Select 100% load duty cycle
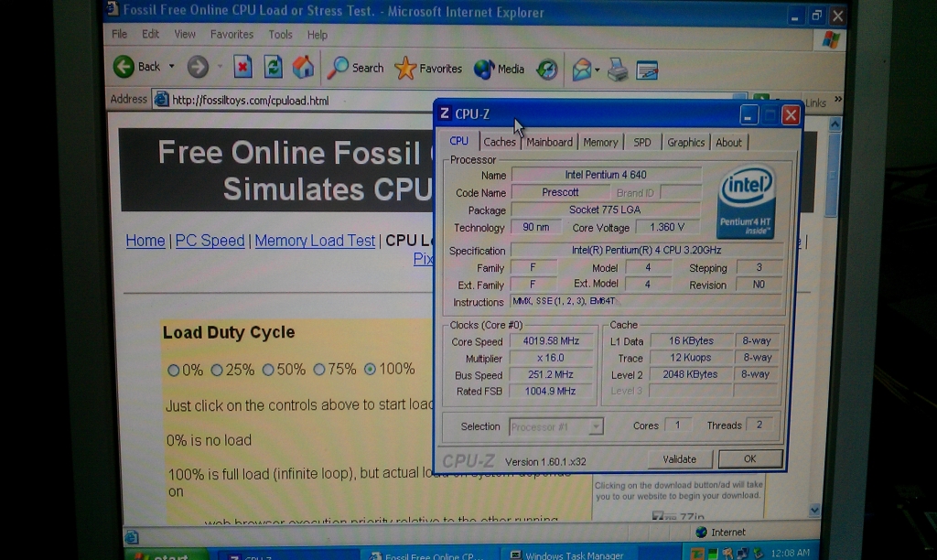Image resolution: width=937 pixels, height=560 pixels. [x=370, y=369]
